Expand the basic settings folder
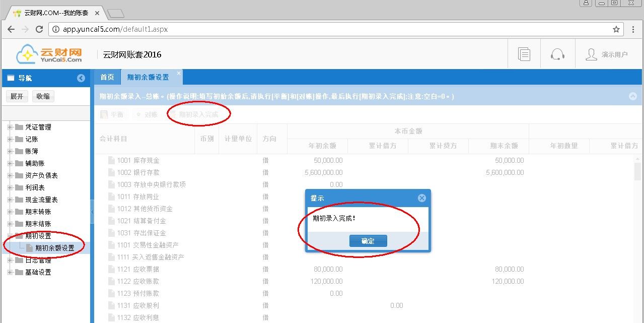 pyautogui.click(x=10, y=272)
